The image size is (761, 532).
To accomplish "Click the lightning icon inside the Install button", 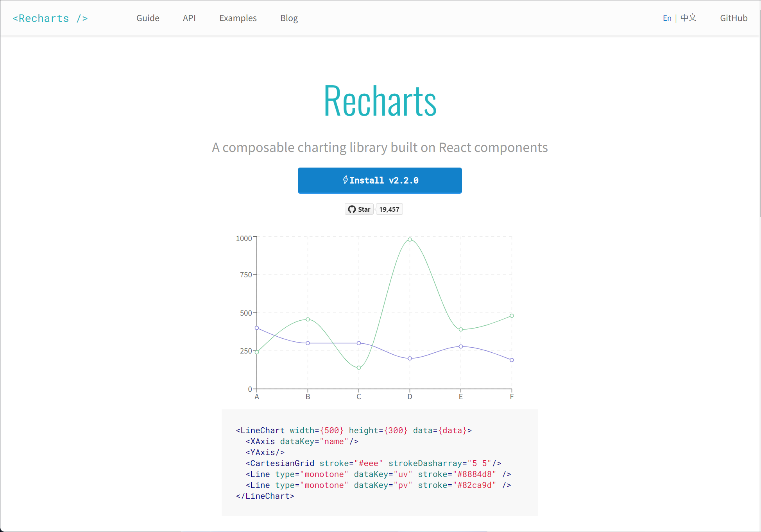I will pyautogui.click(x=345, y=180).
